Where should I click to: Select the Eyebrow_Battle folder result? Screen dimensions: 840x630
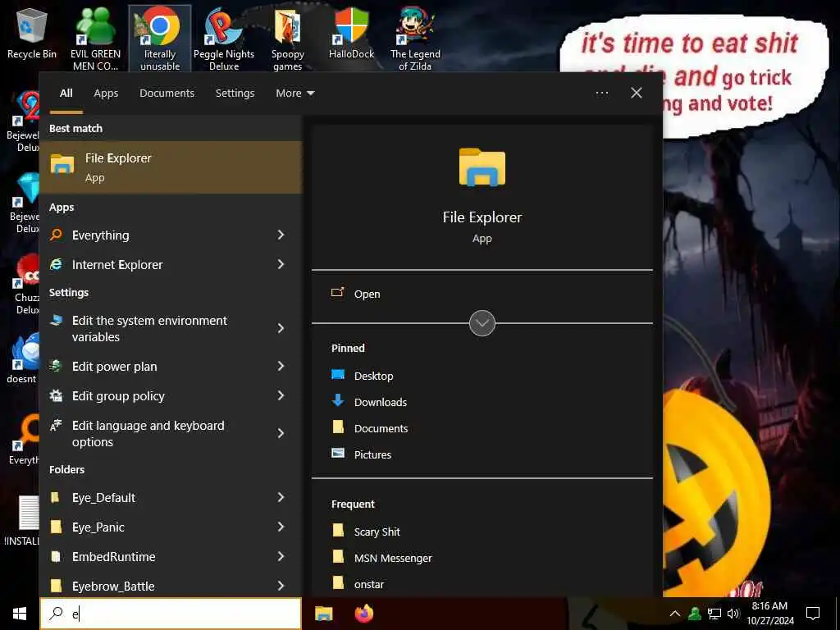click(x=171, y=586)
